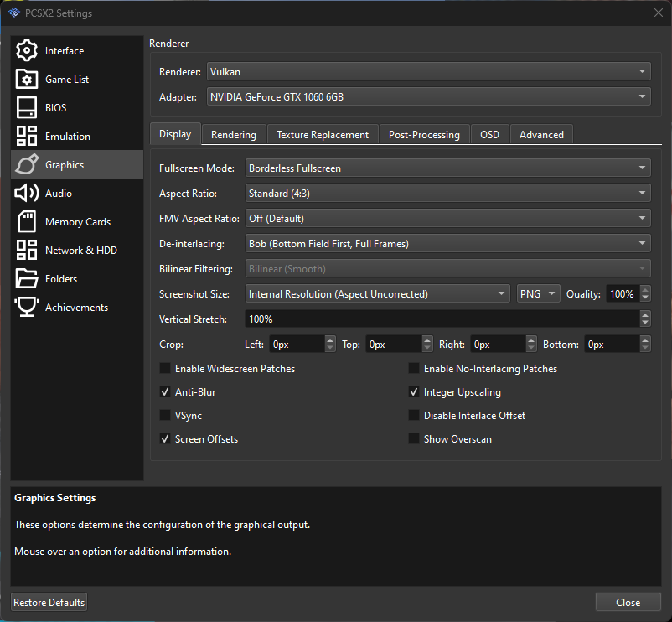Click the Memory Cards icon

pyautogui.click(x=24, y=221)
